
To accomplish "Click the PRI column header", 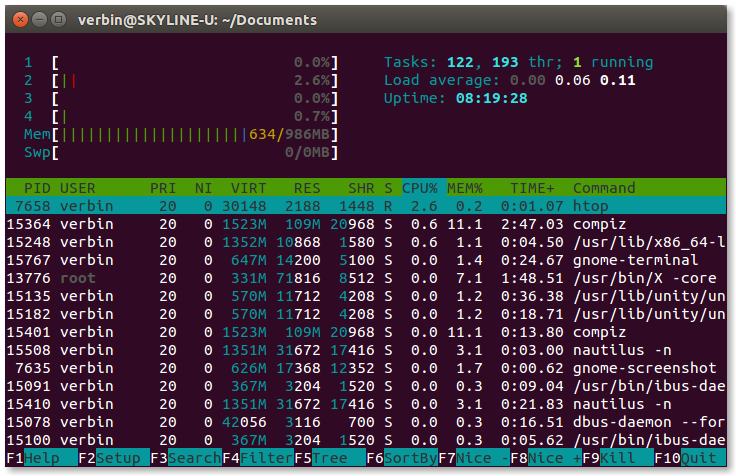I will 162,188.
